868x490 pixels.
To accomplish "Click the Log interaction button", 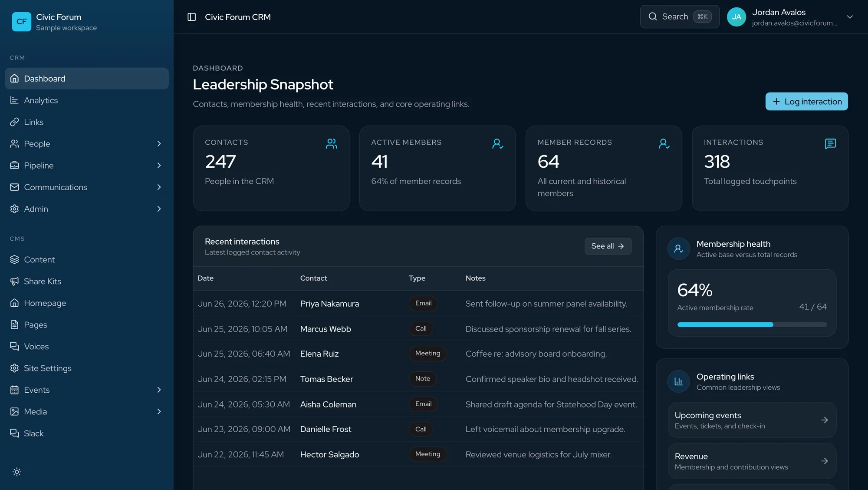I will (x=806, y=102).
